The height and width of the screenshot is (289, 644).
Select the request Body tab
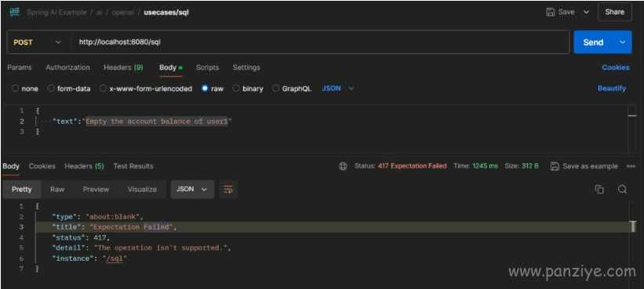171,67
